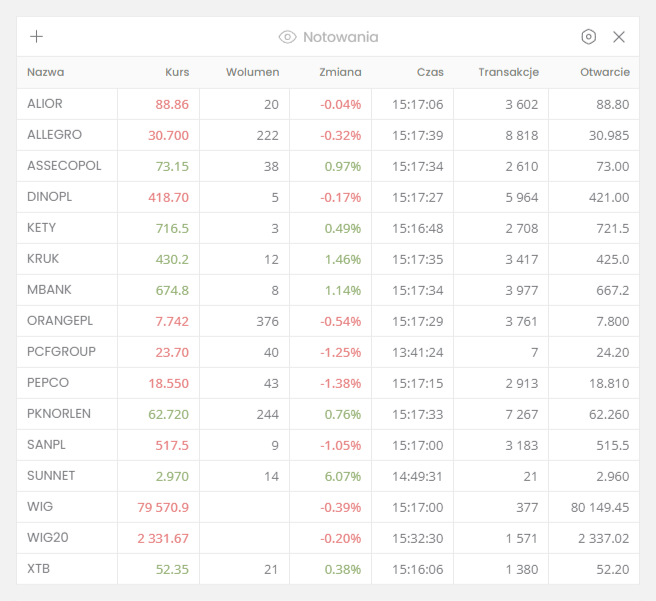Select the KRUK instrument name
The image size is (656, 601).
click(x=43, y=258)
